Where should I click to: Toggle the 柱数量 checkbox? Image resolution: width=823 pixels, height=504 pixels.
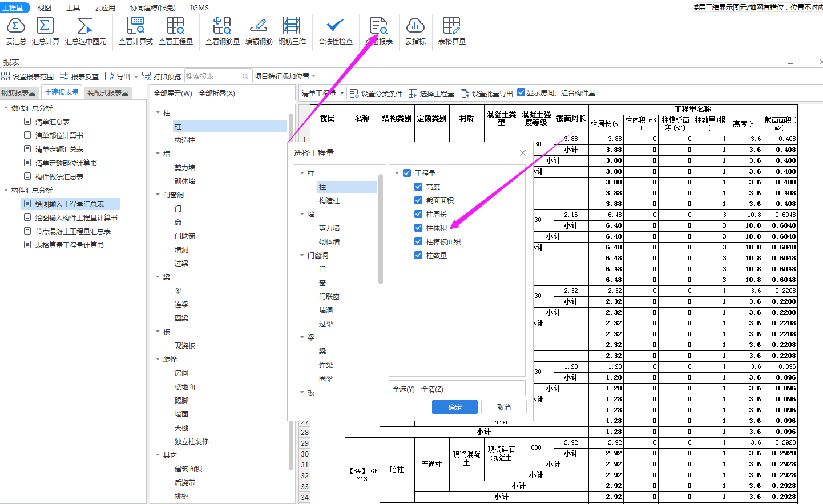[x=418, y=255]
